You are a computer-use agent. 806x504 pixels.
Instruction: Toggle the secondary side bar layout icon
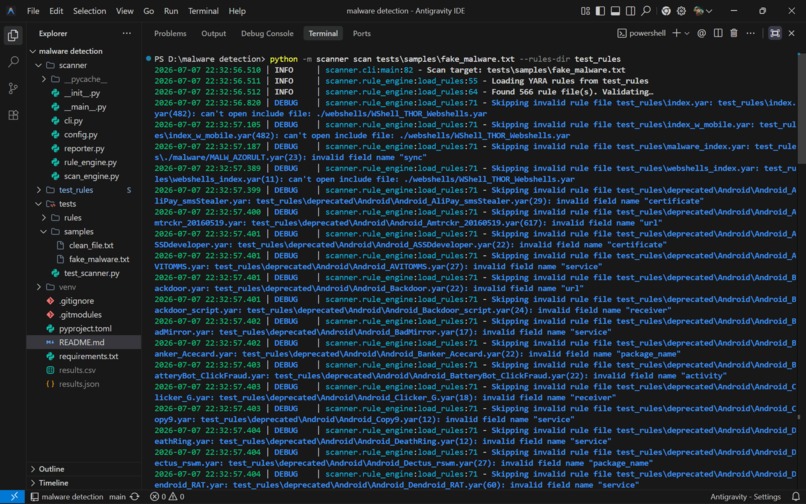(x=630, y=11)
